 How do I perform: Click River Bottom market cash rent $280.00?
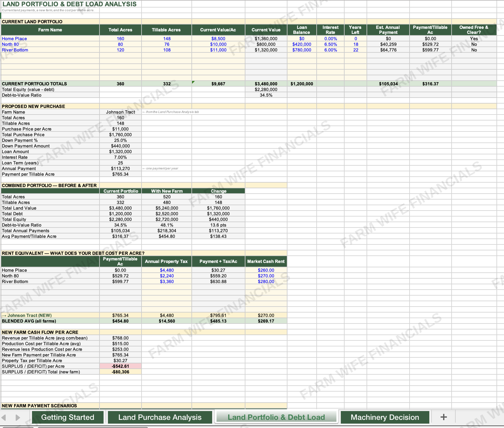click(x=266, y=281)
